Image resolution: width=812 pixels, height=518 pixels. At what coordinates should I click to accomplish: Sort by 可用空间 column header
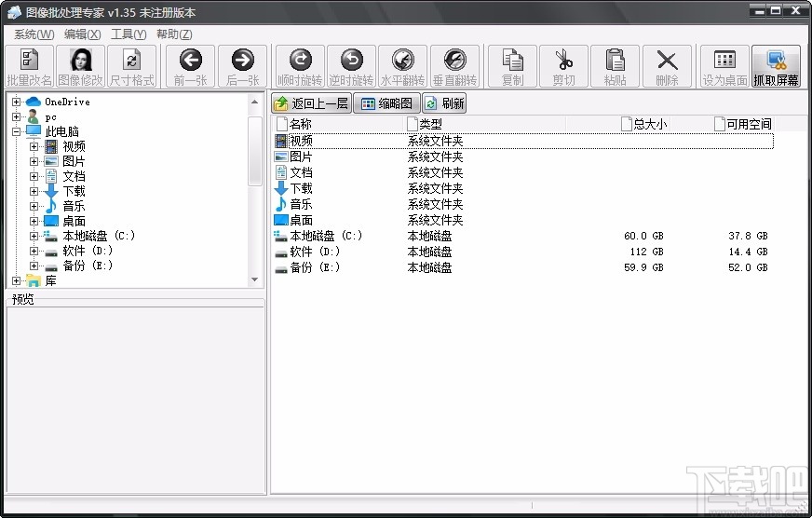pyautogui.click(x=722, y=124)
